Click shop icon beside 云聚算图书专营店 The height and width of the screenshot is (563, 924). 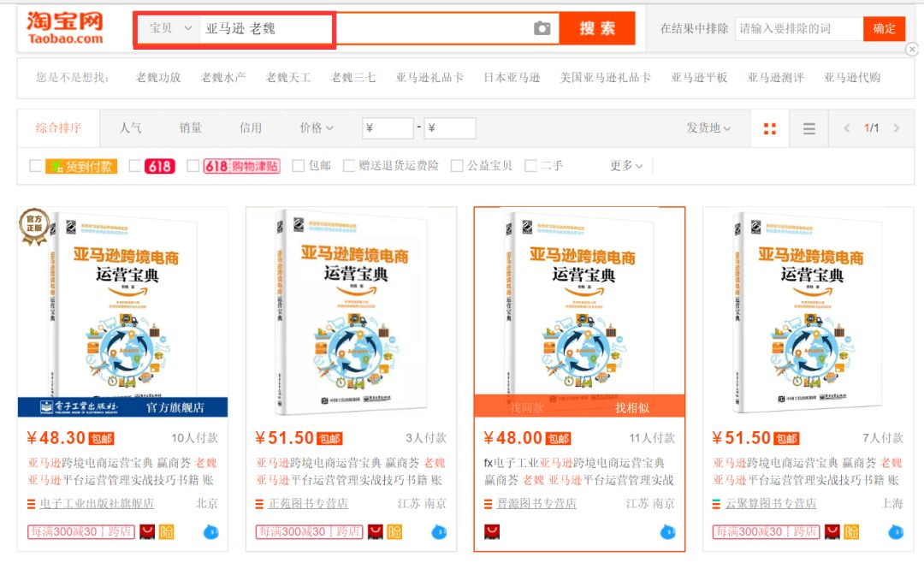point(716,504)
